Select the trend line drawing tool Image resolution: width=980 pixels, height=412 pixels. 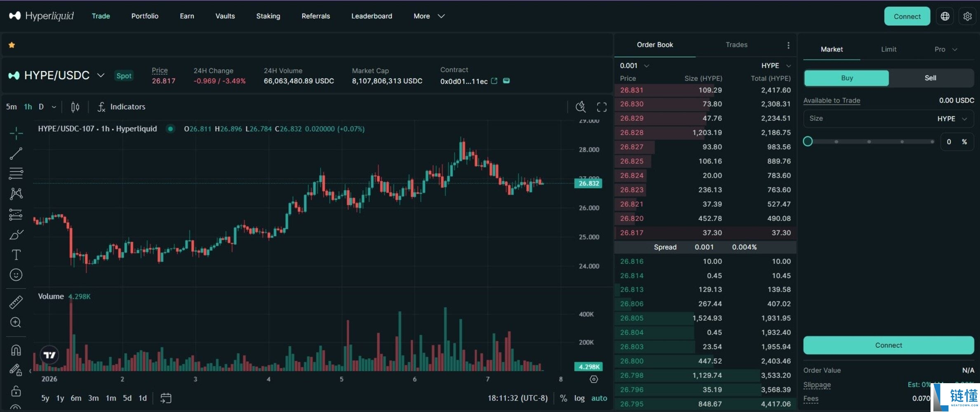[x=16, y=153]
